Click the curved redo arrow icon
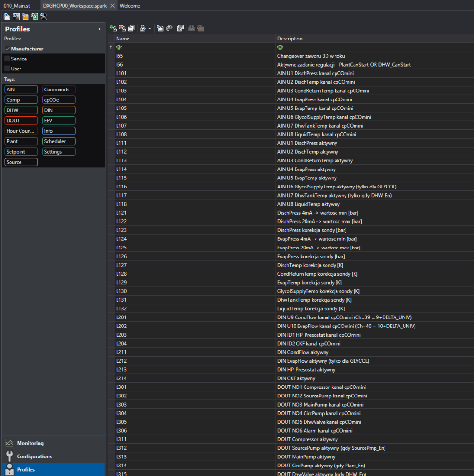Image resolution: width=474 pixels, height=476 pixels. 169,28
